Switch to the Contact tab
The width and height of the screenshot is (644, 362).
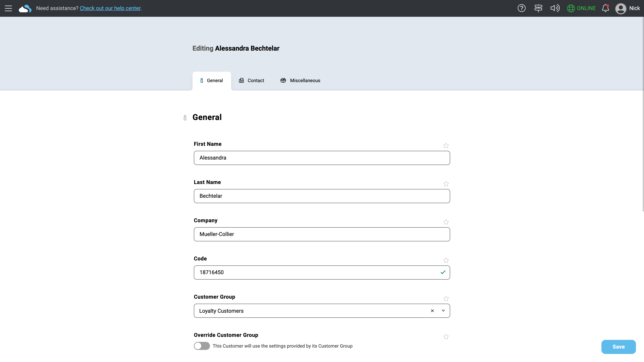click(252, 80)
